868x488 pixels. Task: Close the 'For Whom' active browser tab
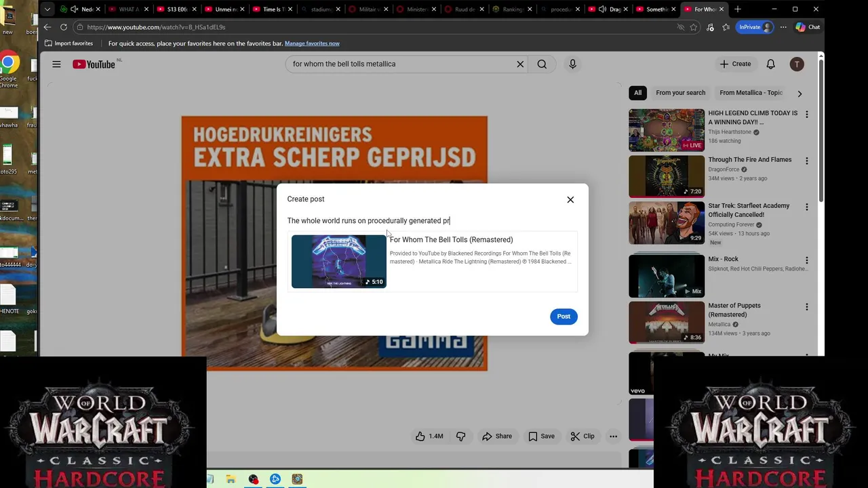pyautogui.click(x=722, y=9)
